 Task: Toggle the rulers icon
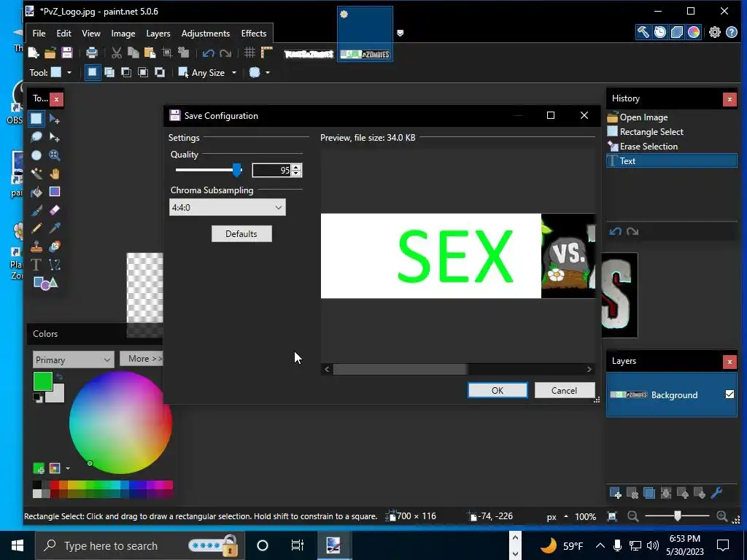coord(267,52)
